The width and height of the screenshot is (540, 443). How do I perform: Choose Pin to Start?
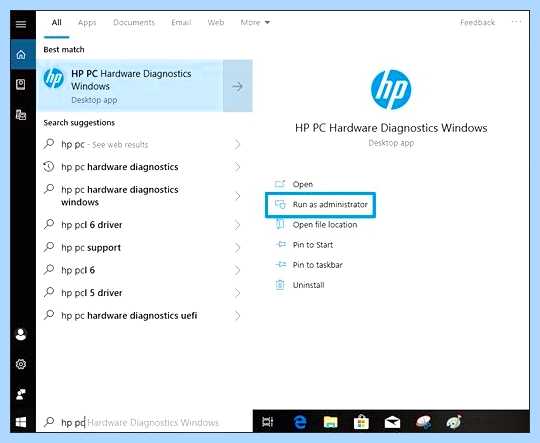tap(304, 245)
